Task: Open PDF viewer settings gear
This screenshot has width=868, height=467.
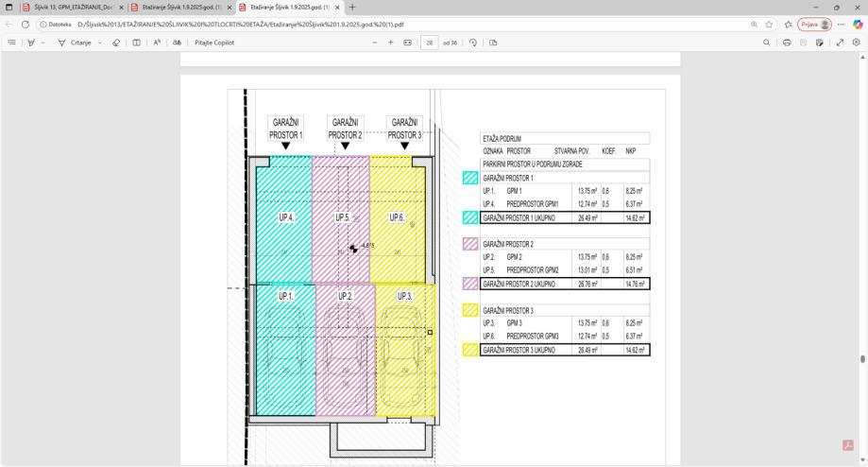Action: 856,43
